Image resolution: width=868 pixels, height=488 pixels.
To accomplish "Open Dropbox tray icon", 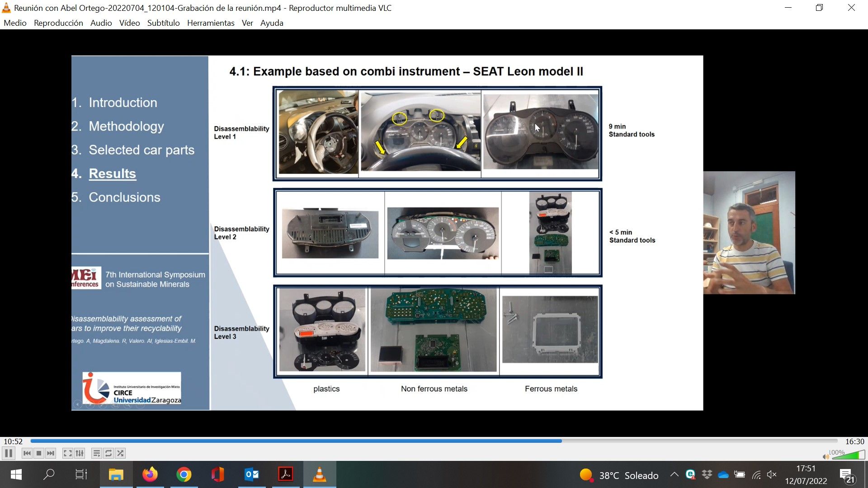I will click(707, 474).
